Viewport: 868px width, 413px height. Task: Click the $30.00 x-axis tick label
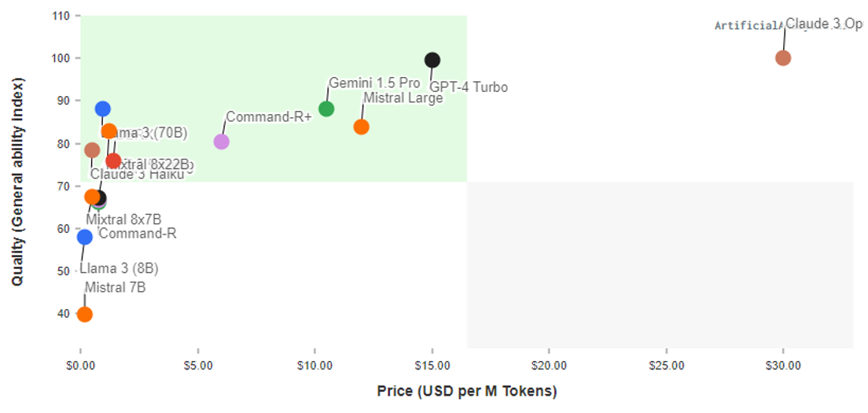[783, 365]
